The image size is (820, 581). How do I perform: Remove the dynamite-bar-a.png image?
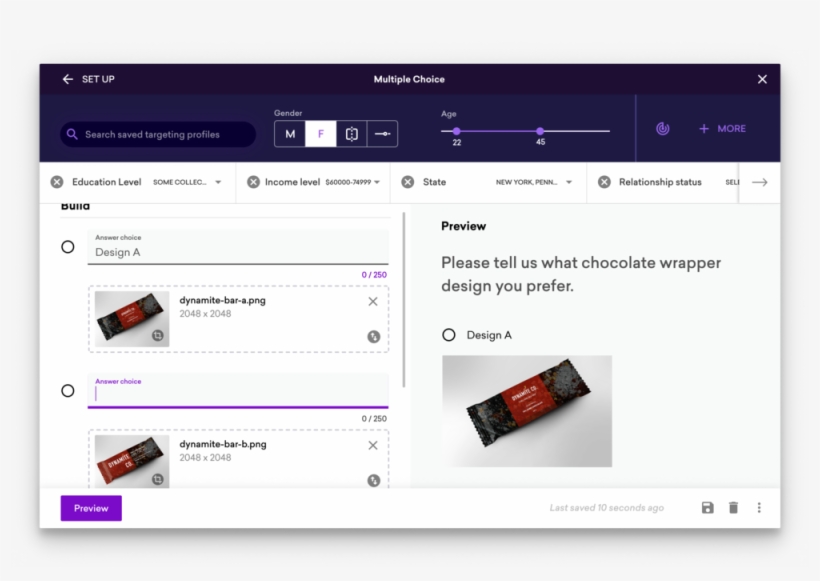373,301
